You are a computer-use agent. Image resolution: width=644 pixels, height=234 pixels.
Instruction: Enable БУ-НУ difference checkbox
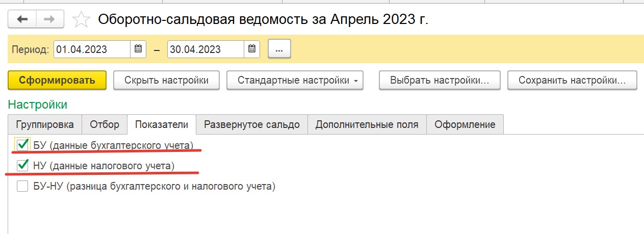(x=22, y=186)
